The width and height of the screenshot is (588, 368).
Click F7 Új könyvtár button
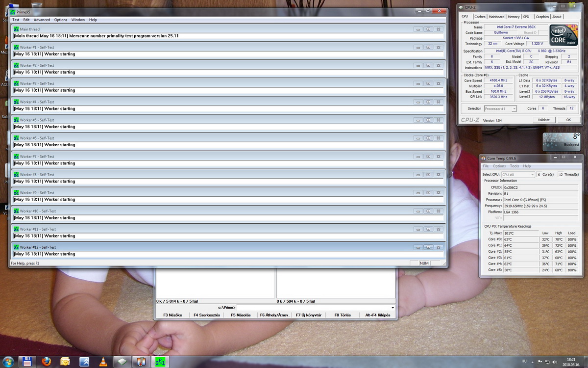coord(309,315)
